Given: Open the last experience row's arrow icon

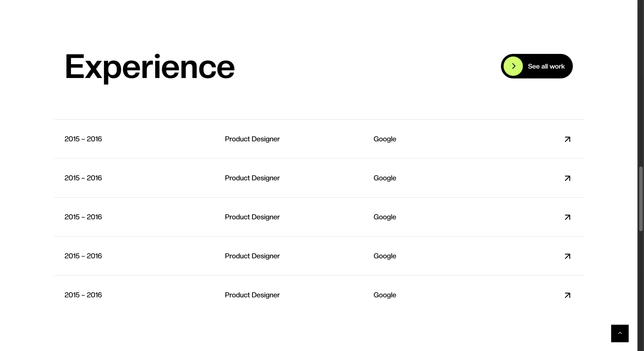Looking at the screenshot, I should pos(567,295).
